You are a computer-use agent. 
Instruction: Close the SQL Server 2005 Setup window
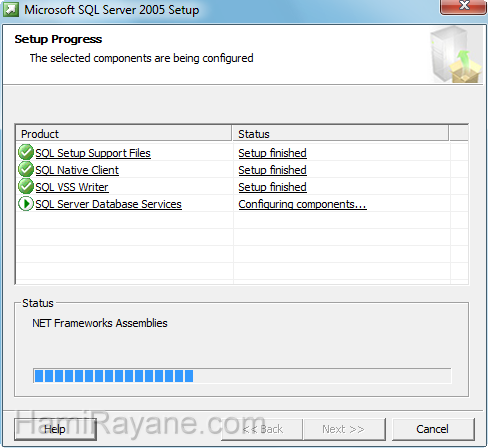(x=463, y=6)
